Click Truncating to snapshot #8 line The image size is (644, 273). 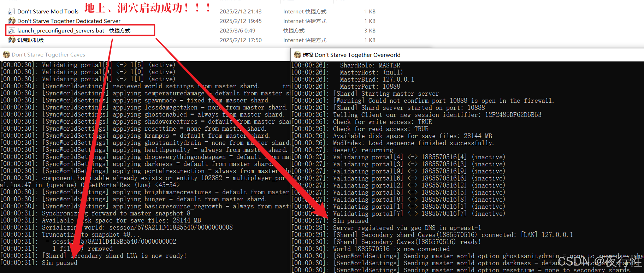click(70, 235)
